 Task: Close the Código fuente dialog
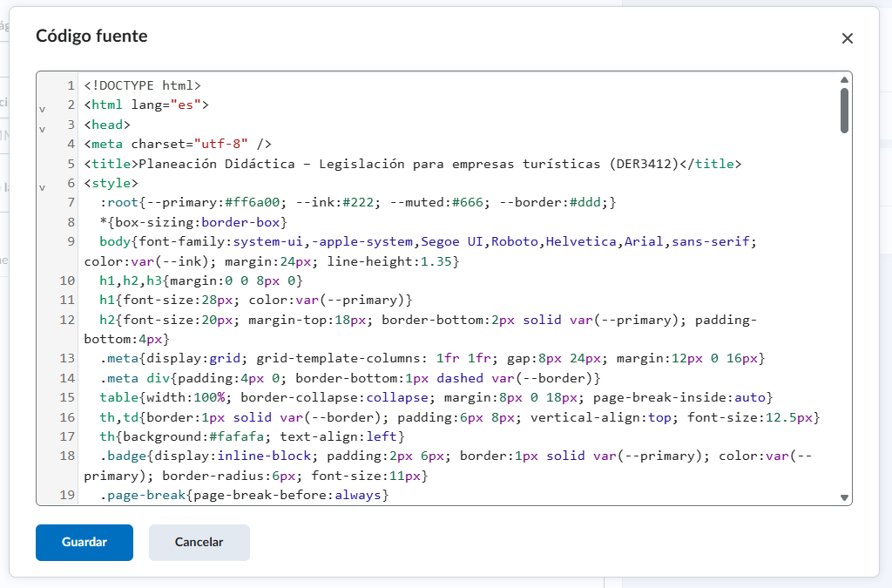coord(847,38)
